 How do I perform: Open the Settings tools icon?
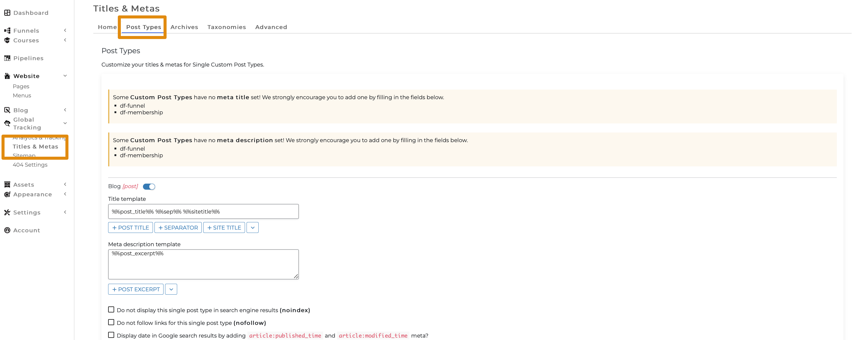pyautogui.click(x=7, y=212)
